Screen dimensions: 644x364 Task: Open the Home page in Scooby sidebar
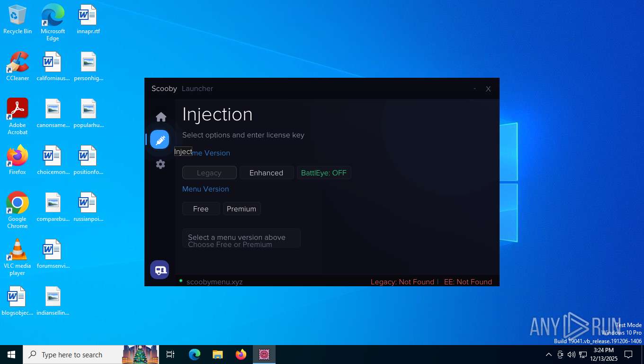161,117
